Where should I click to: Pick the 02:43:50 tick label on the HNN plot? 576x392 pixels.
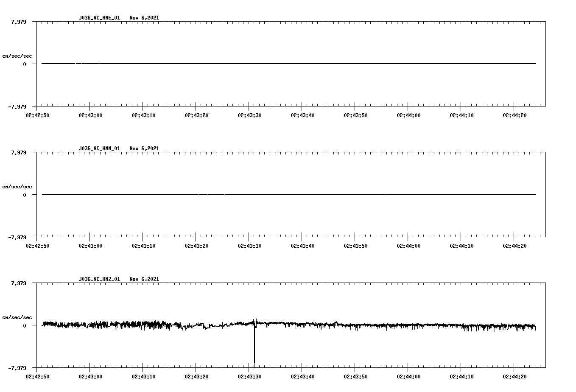(355, 246)
